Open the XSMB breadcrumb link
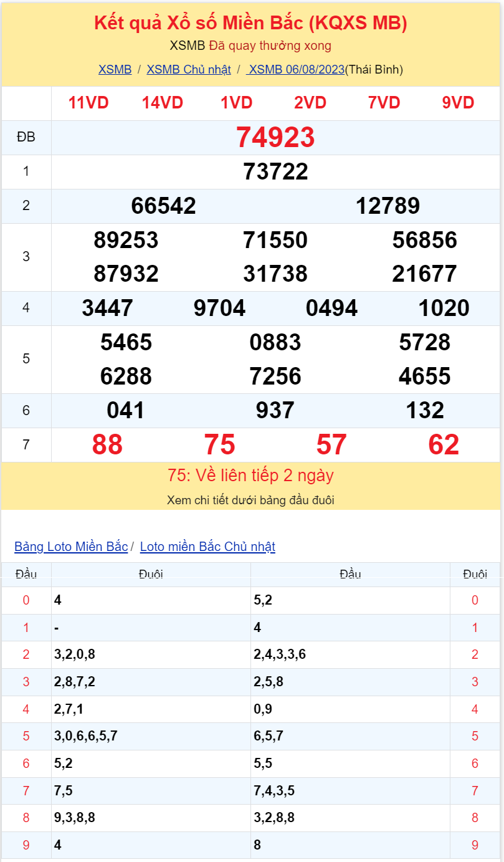 coord(115,69)
